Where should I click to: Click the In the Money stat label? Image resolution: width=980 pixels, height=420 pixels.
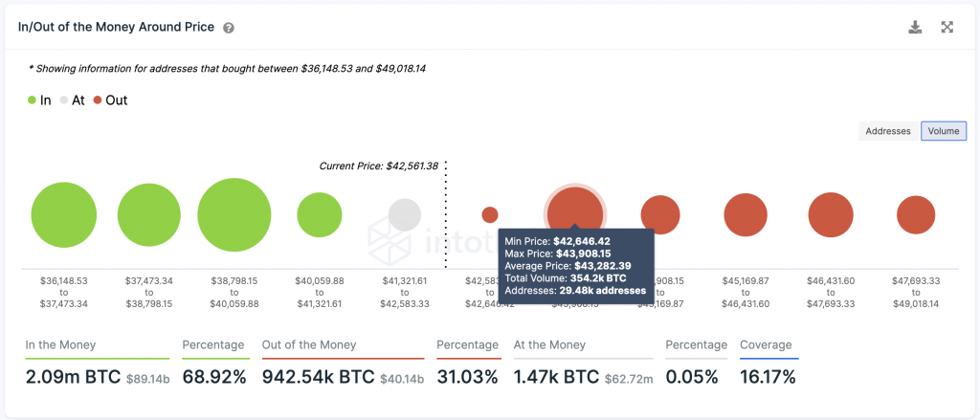[x=62, y=344]
